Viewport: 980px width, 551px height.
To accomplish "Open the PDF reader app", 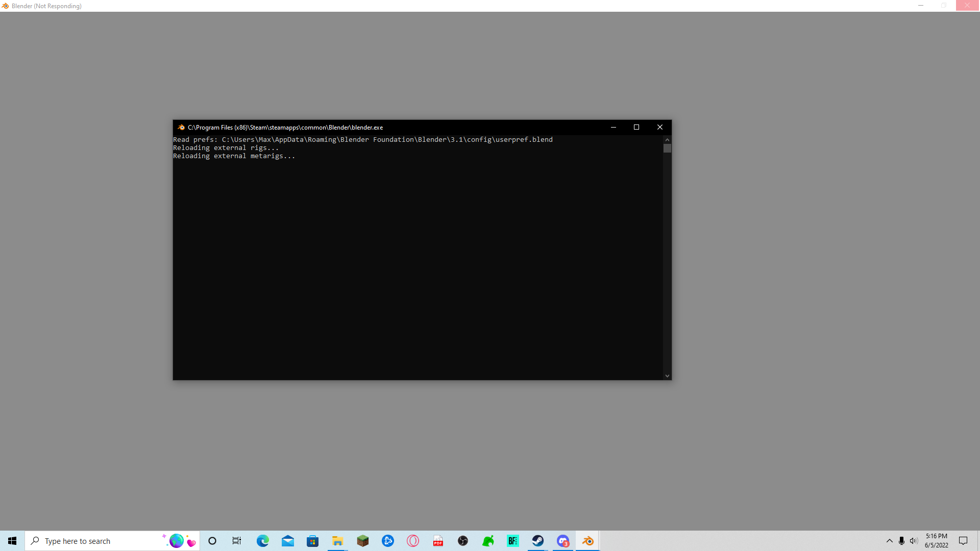I will coord(437,541).
